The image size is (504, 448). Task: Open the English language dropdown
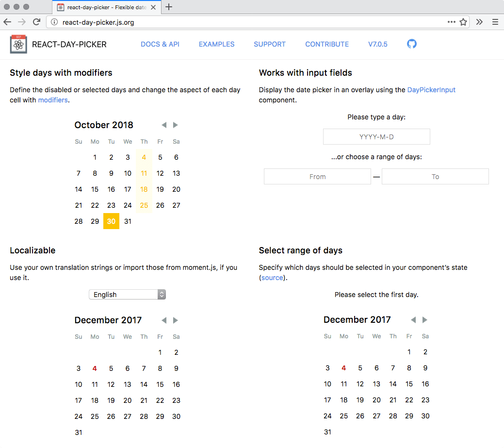(x=127, y=294)
